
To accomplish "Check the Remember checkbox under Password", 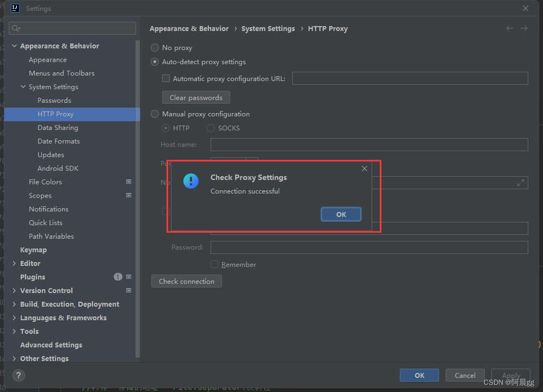I will point(214,264).
